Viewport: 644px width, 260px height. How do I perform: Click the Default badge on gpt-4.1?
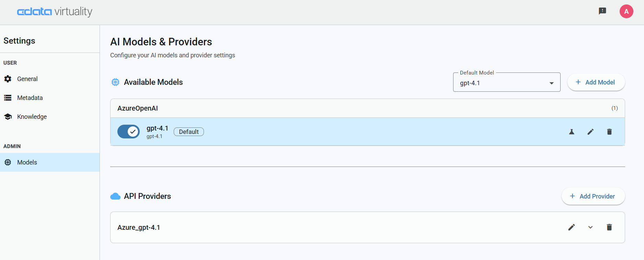[188, 132]
